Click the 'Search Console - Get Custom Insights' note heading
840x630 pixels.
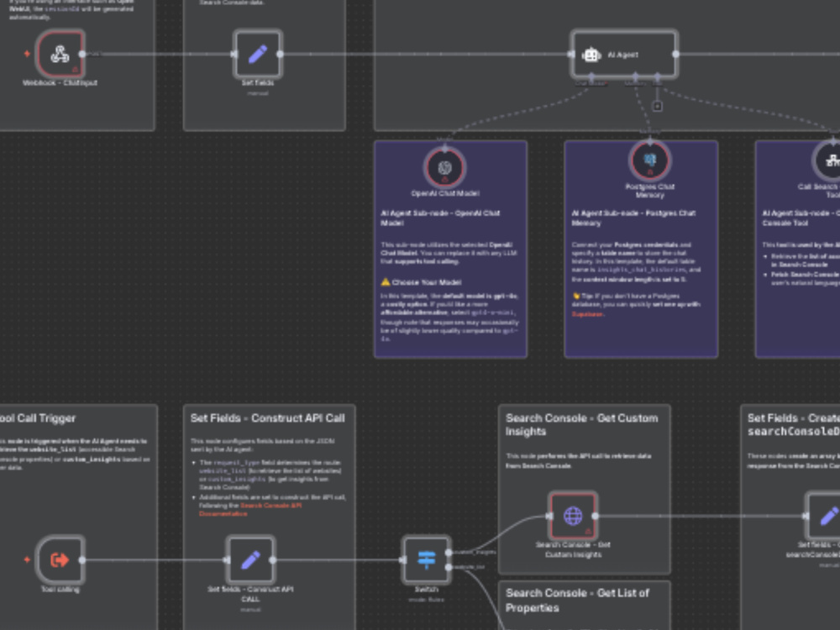point(582,425)
